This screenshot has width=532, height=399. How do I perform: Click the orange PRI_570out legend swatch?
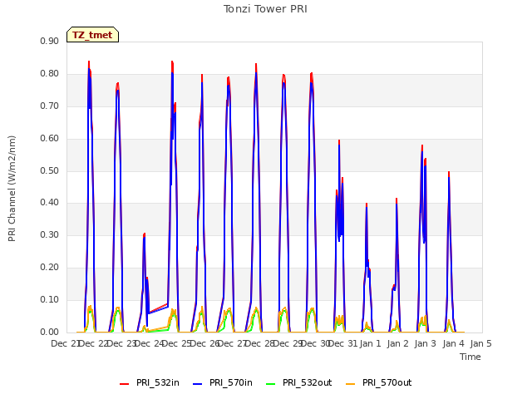tap(351, 384)
